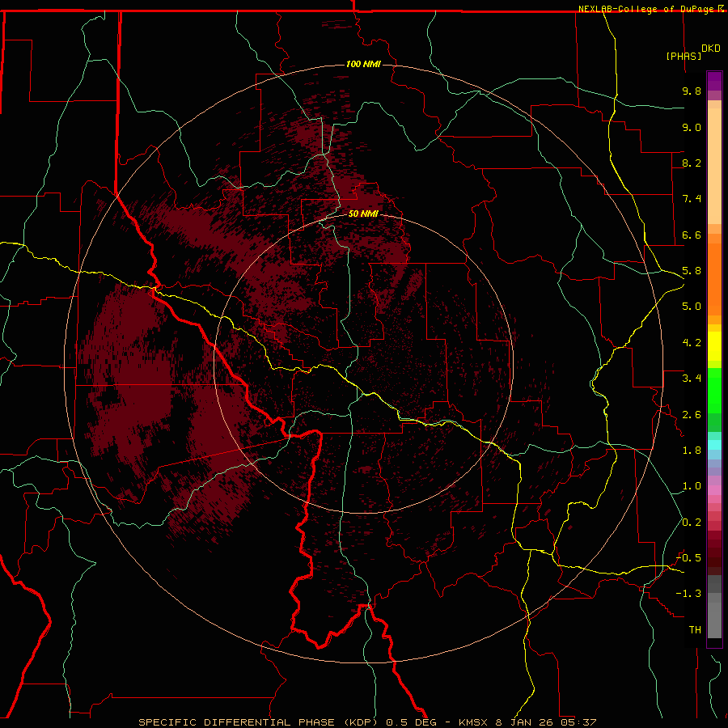Click the -0.5 scale value
This screenshot has width=728, height=728.
688,558
